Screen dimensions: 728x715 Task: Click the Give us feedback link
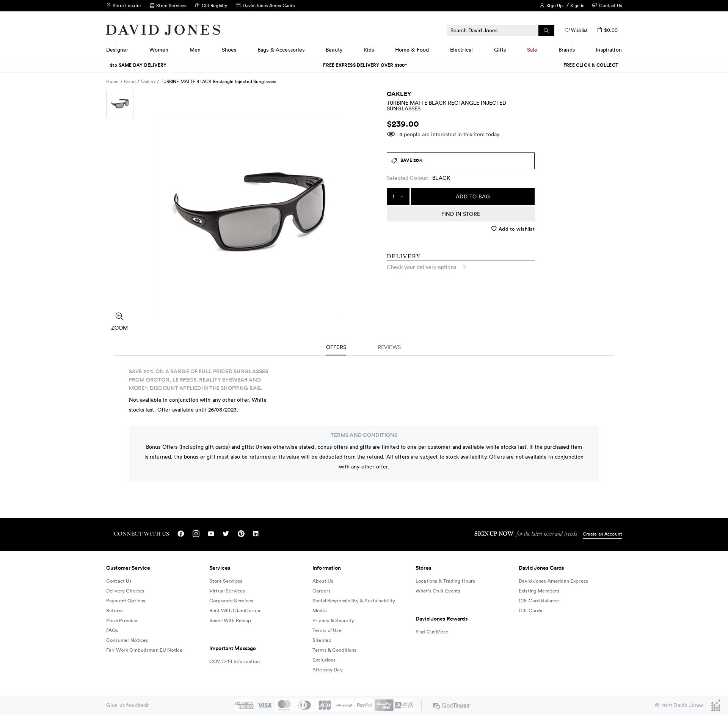(x=127, y=706)
